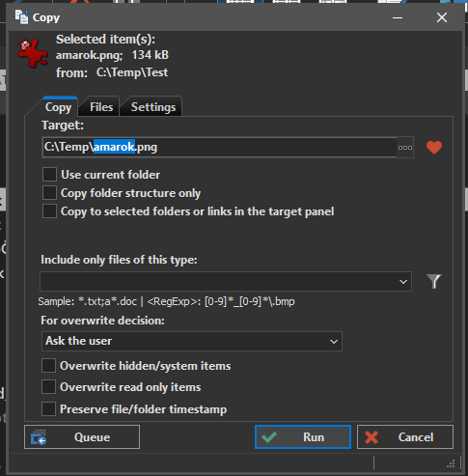The height and width of the screenshot is (476, 468).
Task: Click the Copy dialog title bar icon
Action: [x=22, y=17]
